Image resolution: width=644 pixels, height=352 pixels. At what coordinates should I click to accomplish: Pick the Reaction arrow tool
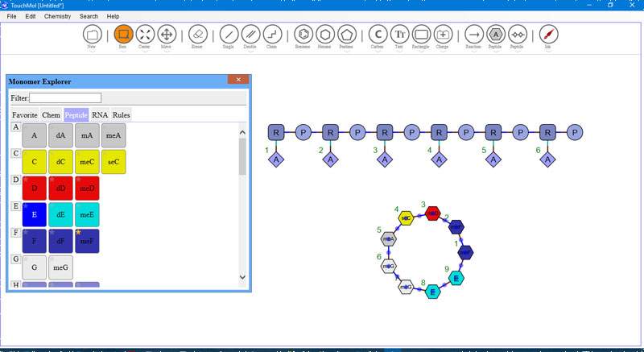tap(474, 35)
